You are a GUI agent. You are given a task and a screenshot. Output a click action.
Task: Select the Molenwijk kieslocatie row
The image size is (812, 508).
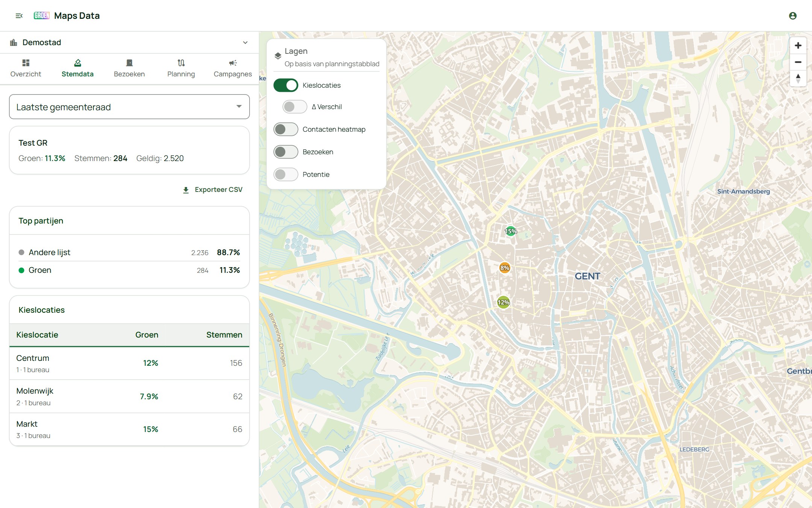point(129,396)
